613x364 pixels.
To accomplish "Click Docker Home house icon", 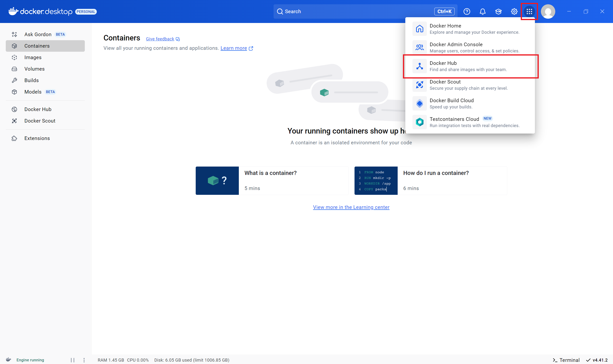I will [419, 29].
